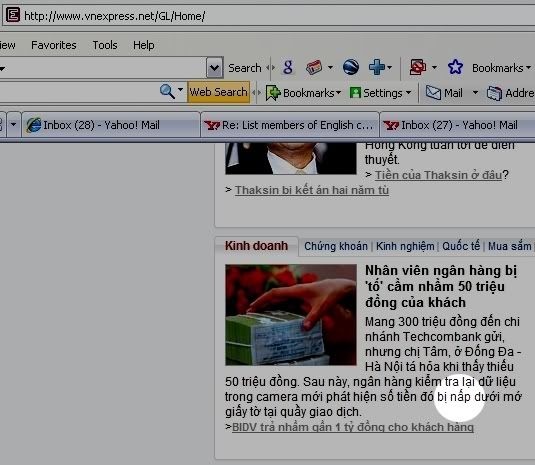Click the red news tag toolbar icon
Viewport: 535px width, 465px height.
pos(314,67)
